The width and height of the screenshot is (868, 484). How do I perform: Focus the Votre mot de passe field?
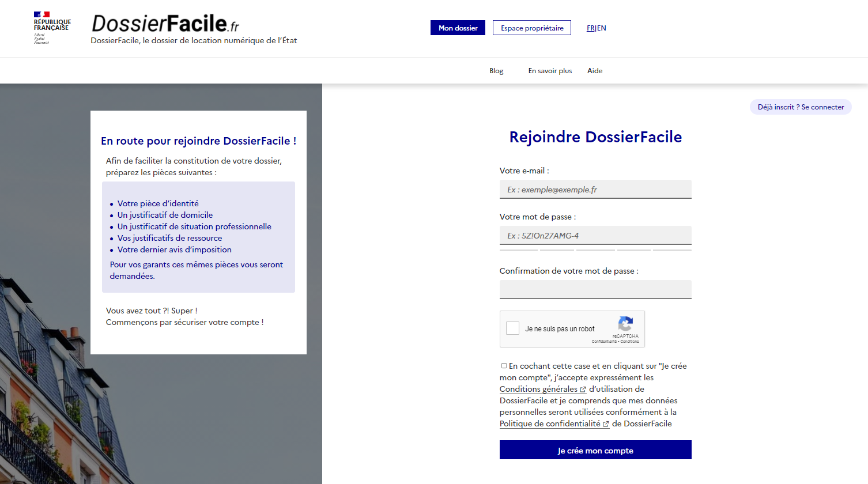[x=595, y=235]
